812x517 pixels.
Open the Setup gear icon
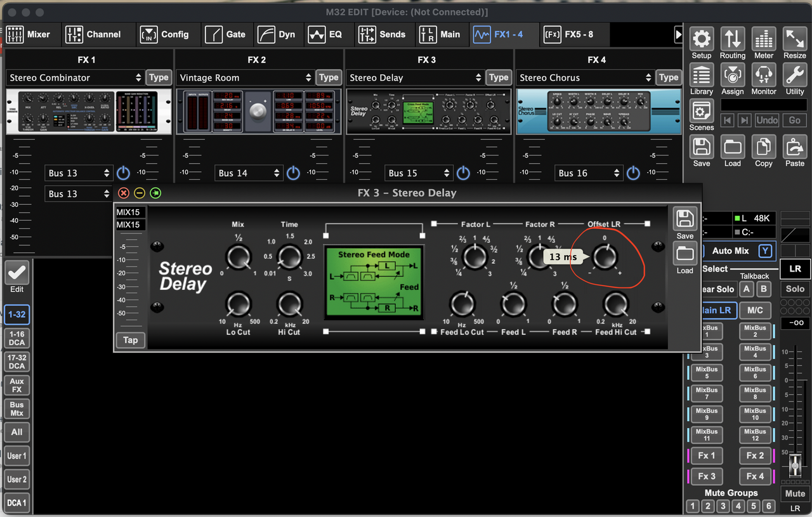point(701,39)
